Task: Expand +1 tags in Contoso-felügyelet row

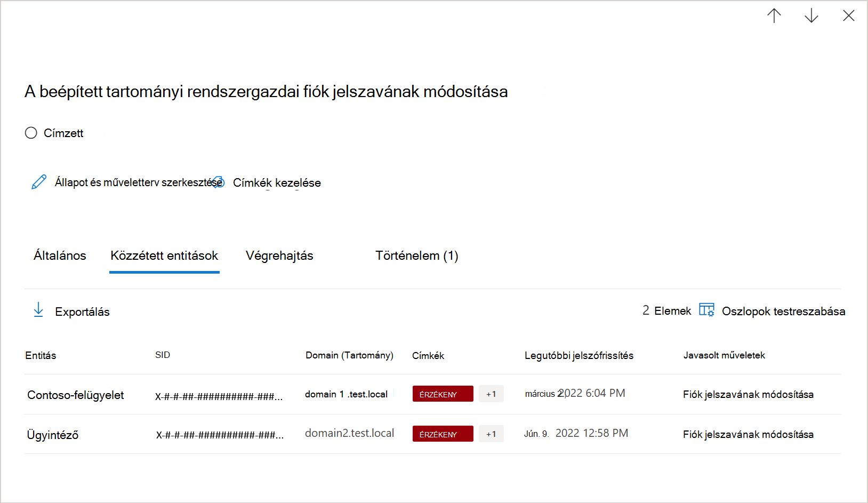Action: point(491,394)
